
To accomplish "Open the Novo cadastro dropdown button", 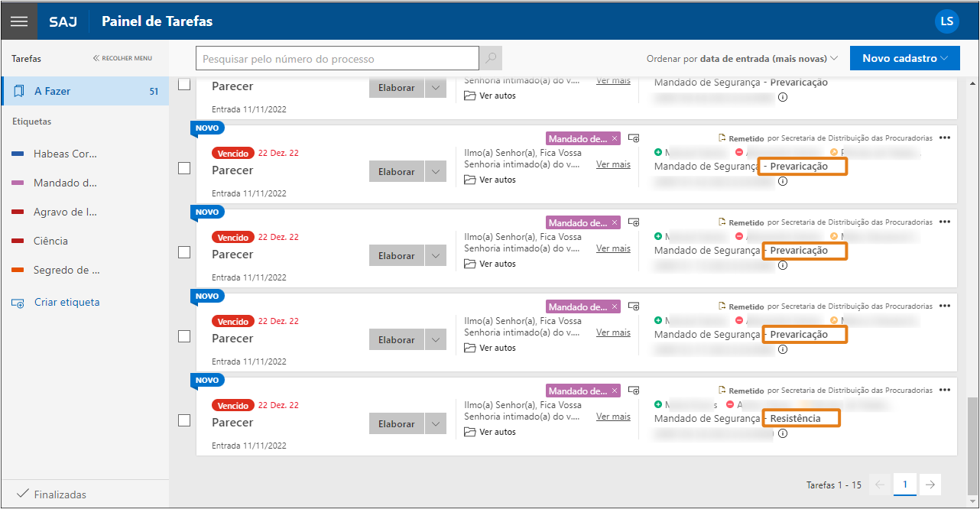I will click(x=904, y=58).
